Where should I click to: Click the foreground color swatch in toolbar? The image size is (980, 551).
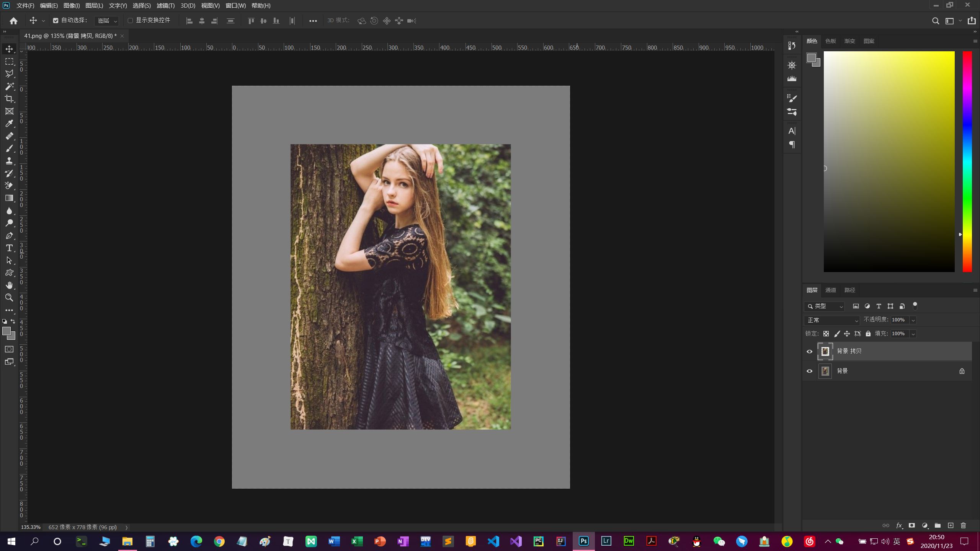point(7,331)
